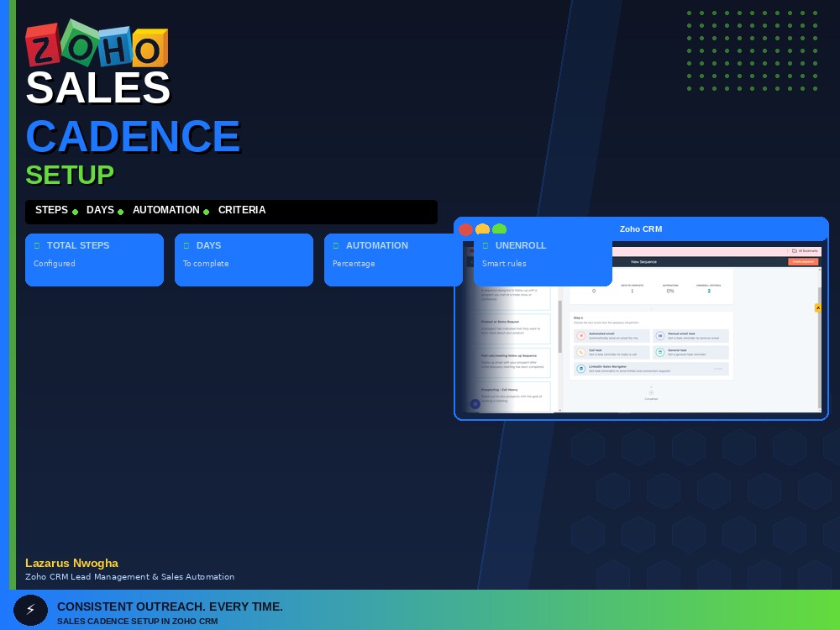
Task: Click 'SALES CADENCE SETUP IN ZOHO CRM' text
Action: [138, 622]
